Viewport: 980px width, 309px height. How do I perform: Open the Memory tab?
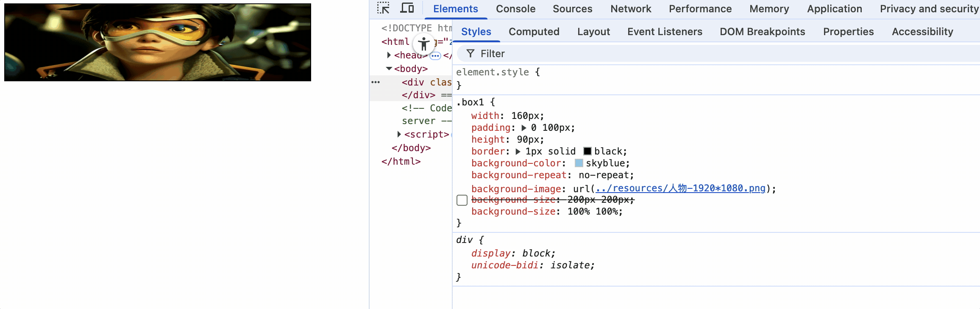point(769,9)
